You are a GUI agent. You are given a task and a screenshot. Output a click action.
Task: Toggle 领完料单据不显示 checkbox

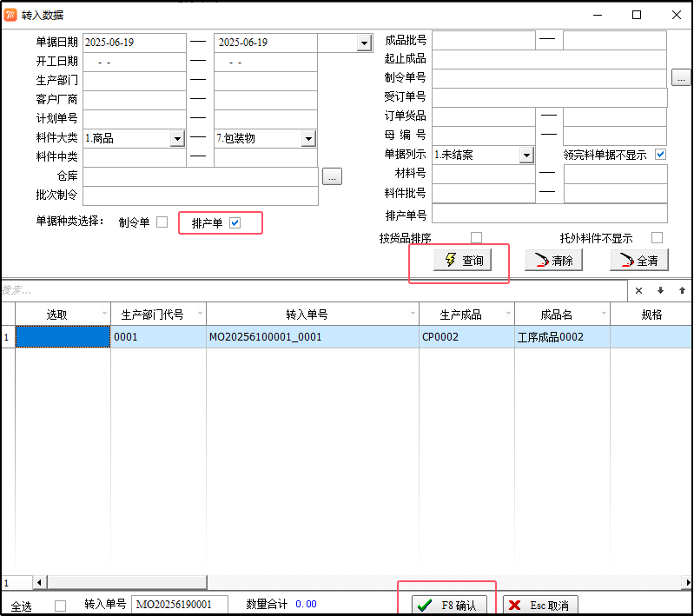(x=660, y=155)
